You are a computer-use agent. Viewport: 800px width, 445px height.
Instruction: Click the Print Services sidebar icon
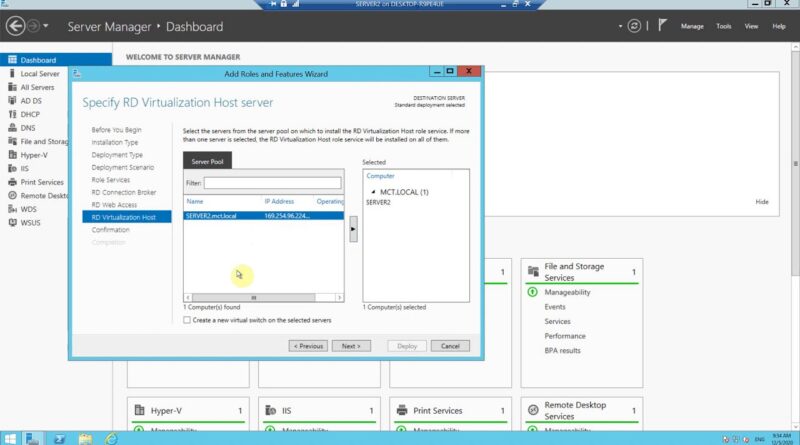(12, 182)
